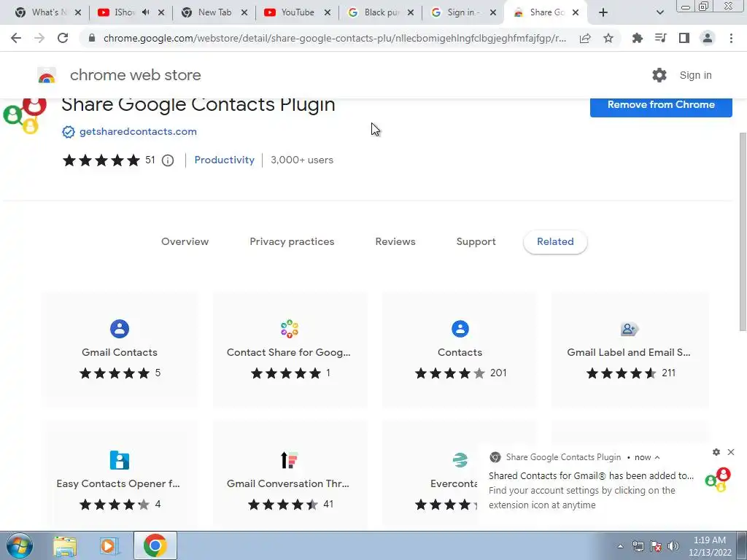Click the Chrome taskbar icon
The height and width of the screenshot is (560, 747).
(155, 545)
